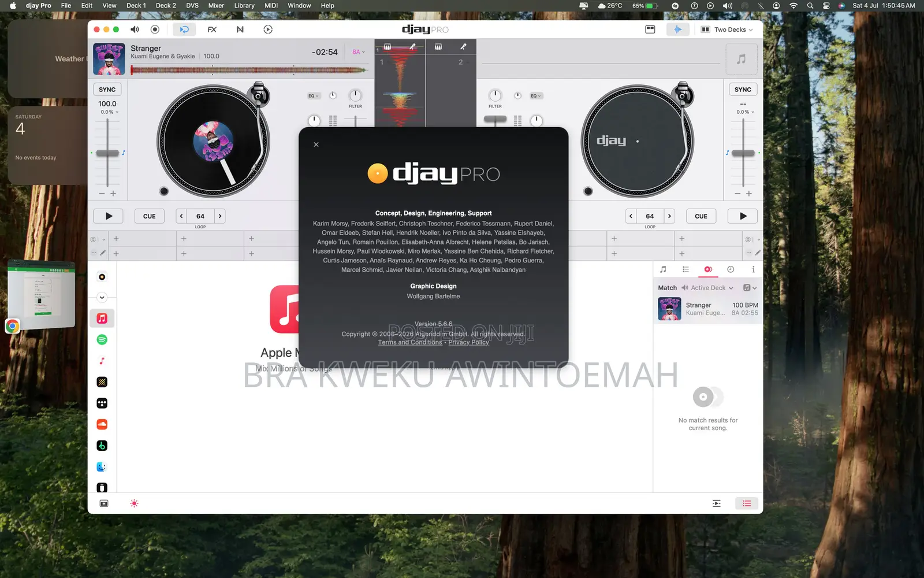Screen dimensions: 924x578
Task: Open the key 8A dropdown on deck 1
Action: point(359,52)
